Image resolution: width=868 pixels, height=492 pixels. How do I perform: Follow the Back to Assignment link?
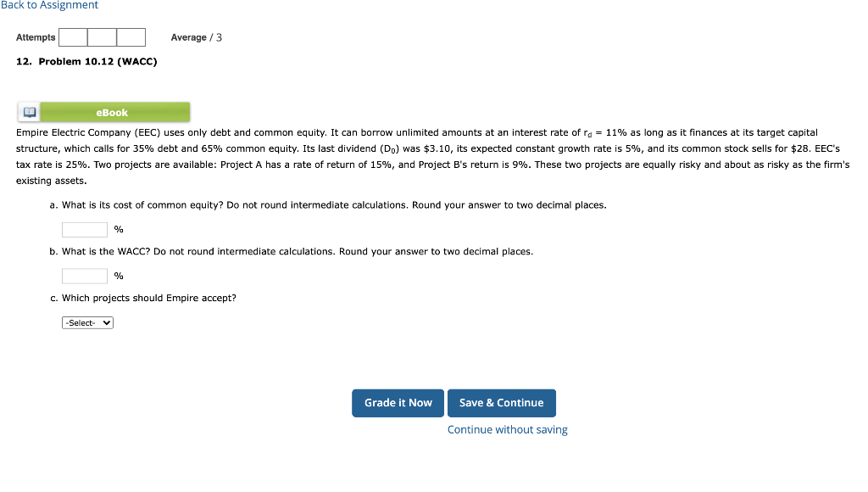pyautogui.click(x=50, y=5)
